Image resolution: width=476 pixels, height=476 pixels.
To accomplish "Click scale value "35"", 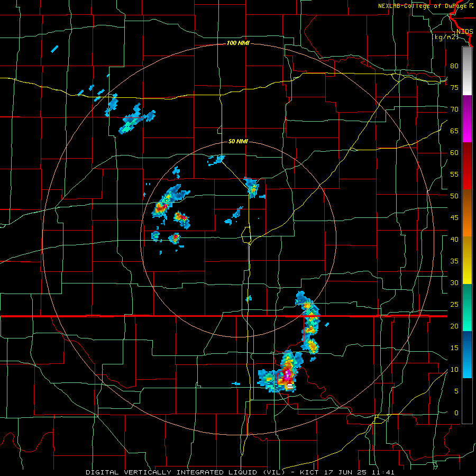I will pyautogui.click(x=454, y=261).
